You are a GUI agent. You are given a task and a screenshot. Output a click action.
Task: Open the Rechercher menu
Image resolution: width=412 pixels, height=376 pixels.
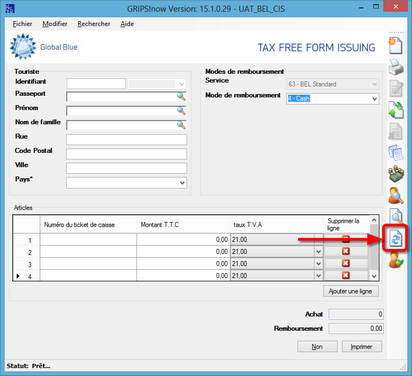pyautogui.click(x=94, y=24)
